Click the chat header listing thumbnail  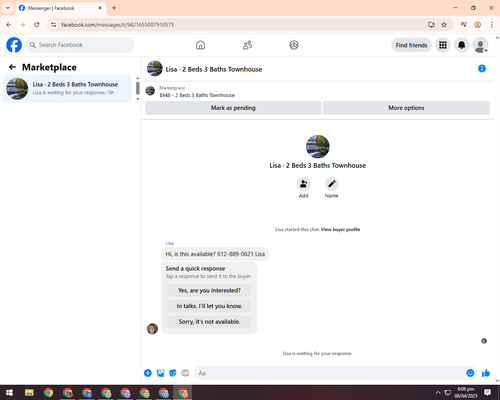[x=155, y=68]
